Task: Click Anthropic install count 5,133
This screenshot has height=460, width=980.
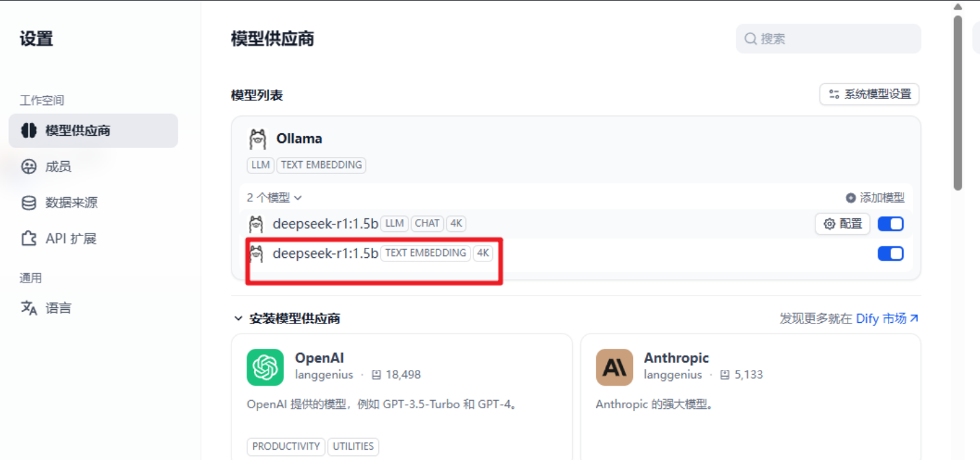Action: pos(742,375)
